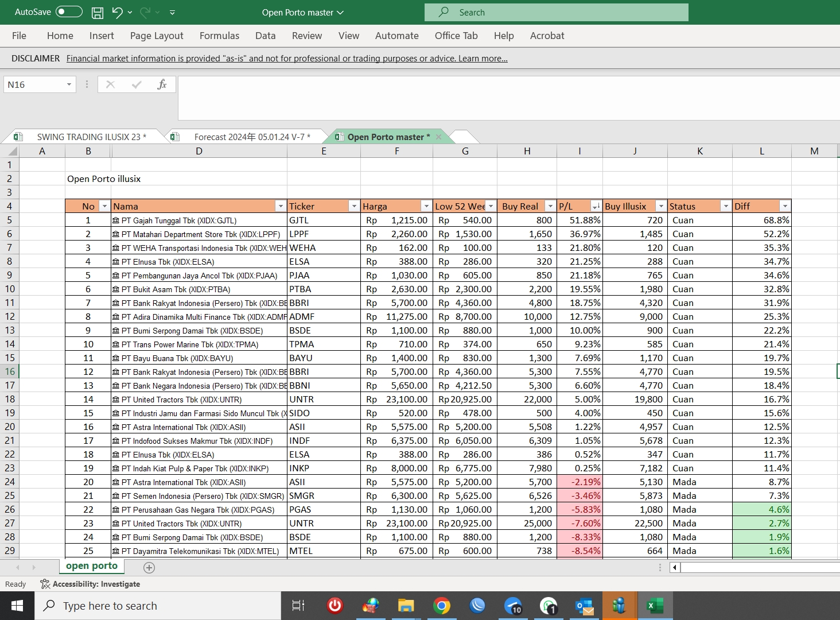The image size is (840, 620).
Task: Click the formula bar Enter checkmark icon
Action: click(137, 84)
